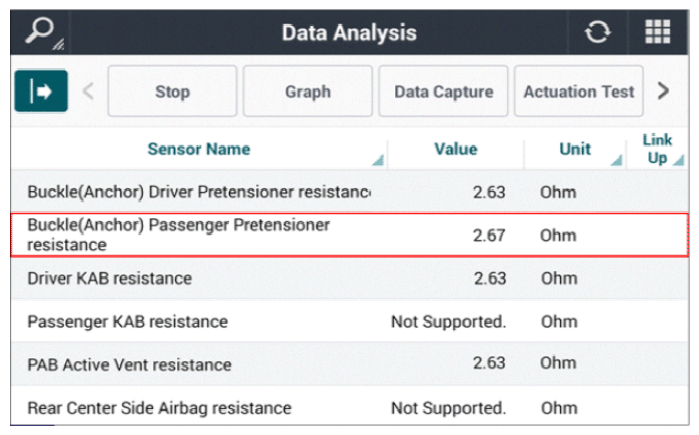Screen dimensions: 699x435
Task: Stop the live data stream
Action: [172, 91]
